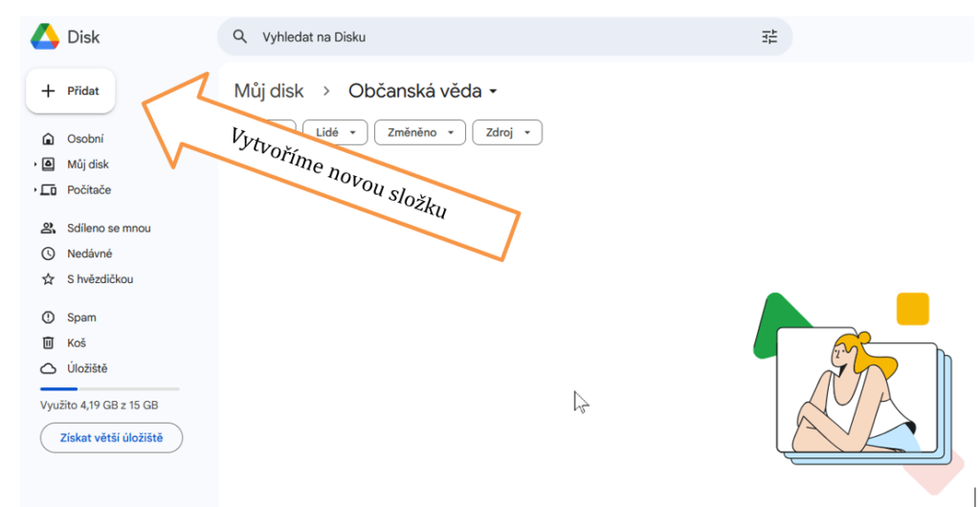Open Úložiště storage page

click(87, 368)
